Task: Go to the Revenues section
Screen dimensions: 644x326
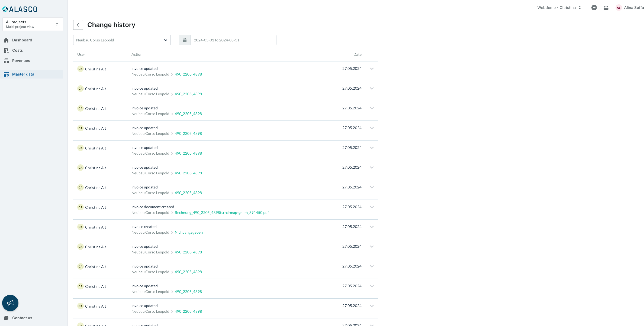Action: [21, 61]
